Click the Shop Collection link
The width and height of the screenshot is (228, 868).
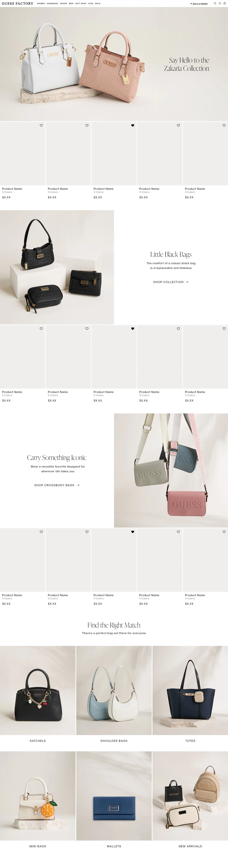169,282
